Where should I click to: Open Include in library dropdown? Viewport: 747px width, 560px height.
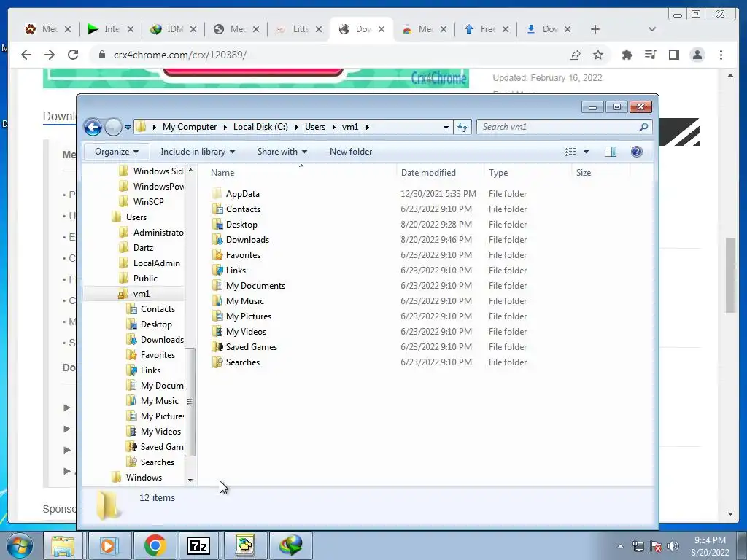point(198,152)
